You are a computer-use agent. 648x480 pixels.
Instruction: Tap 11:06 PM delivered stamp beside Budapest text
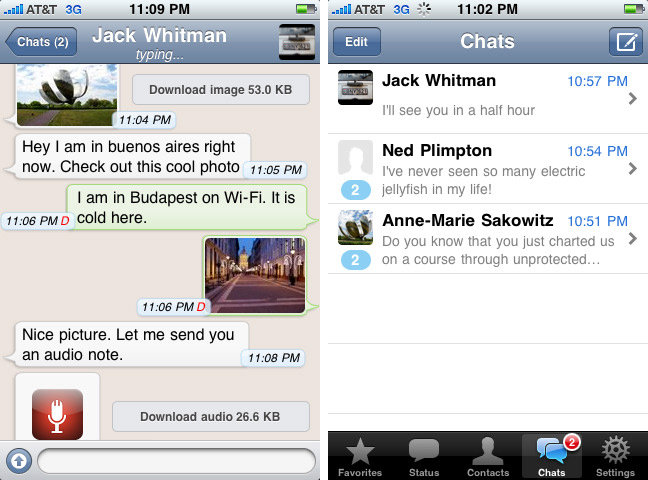(38, 221)
